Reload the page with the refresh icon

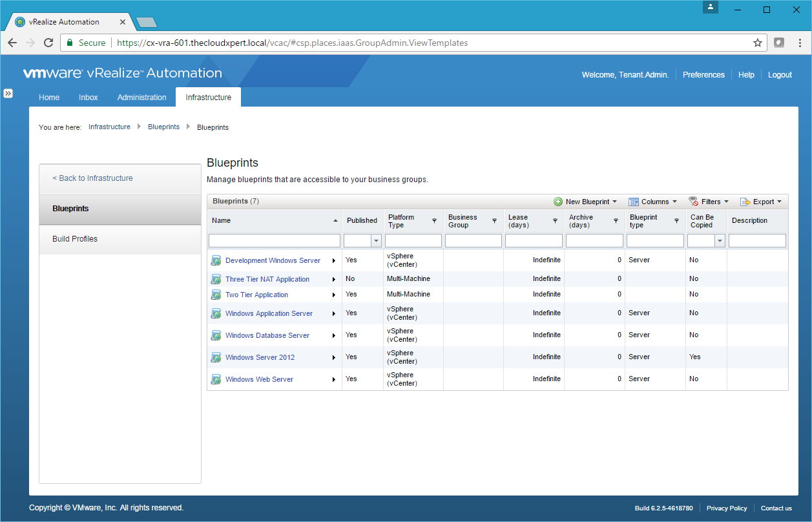pos(48,43)
